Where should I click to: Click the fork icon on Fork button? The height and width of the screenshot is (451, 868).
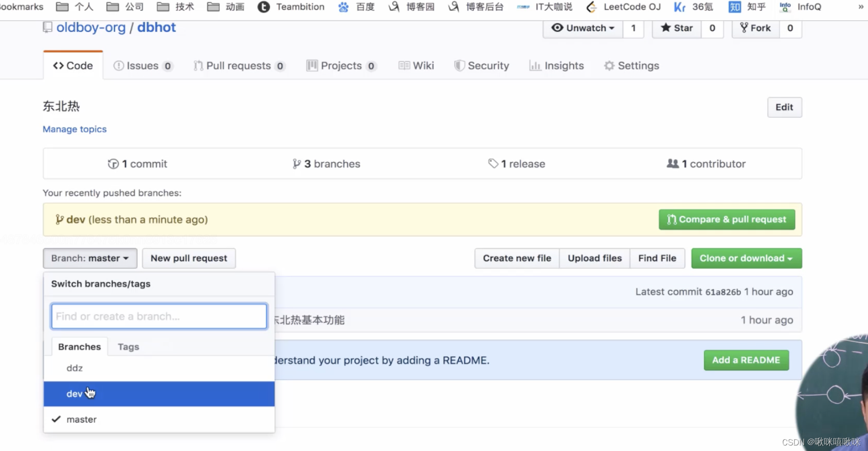coord(744,28)
